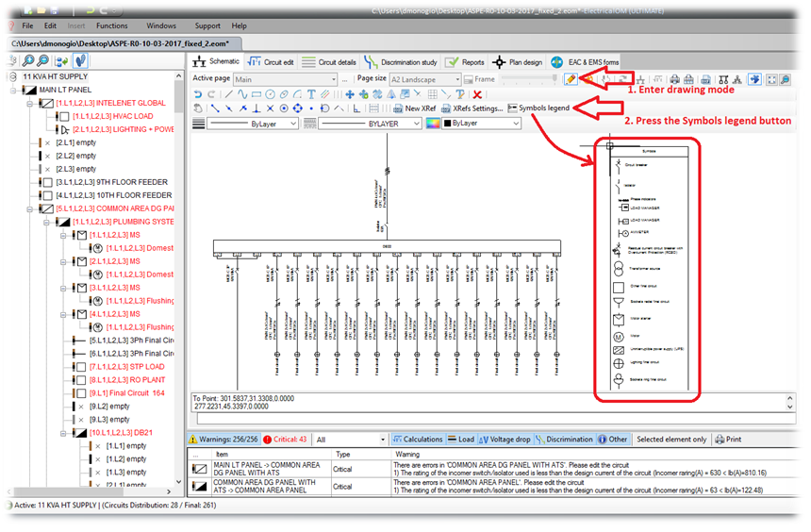Open the File menu
Screen dimensions: 811x532
27,25
